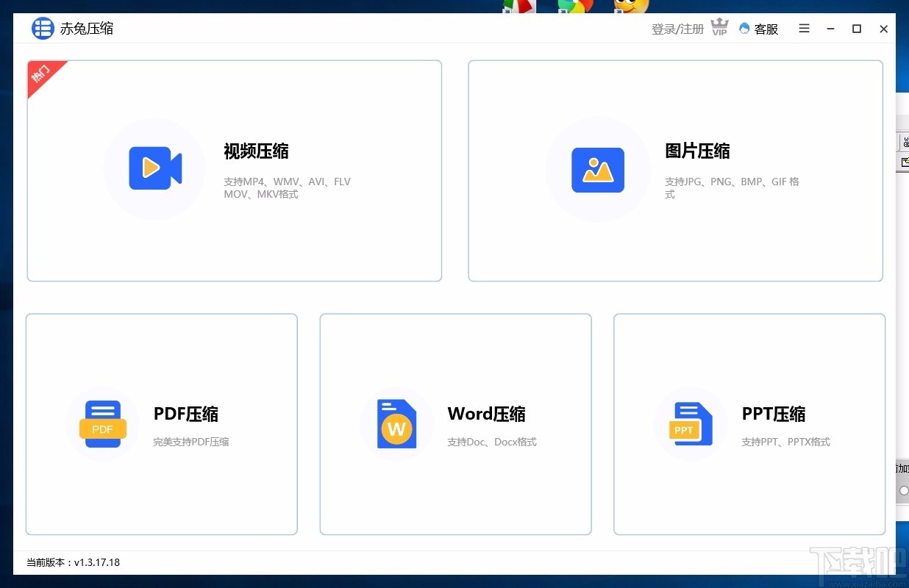909x588 pixels.
Task: Open the hamburger menu
Action: click(804, 29)
